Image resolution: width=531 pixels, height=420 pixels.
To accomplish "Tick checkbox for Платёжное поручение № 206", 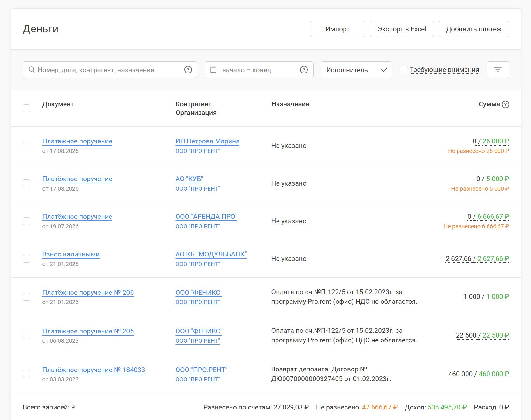I will point(27,297).
